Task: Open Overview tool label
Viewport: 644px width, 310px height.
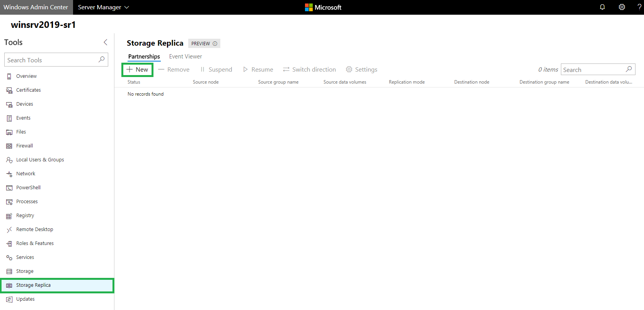Action: point(26,76)
